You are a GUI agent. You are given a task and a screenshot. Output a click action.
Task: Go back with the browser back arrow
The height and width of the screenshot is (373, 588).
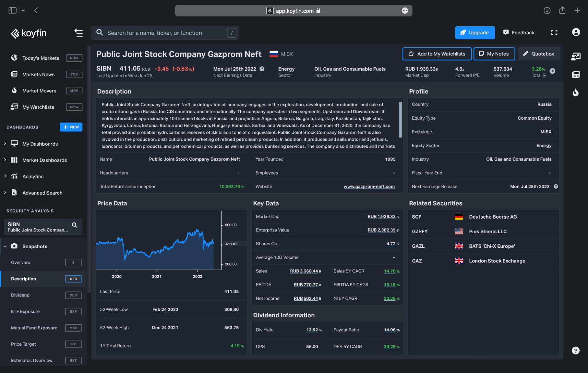(36, 11)
